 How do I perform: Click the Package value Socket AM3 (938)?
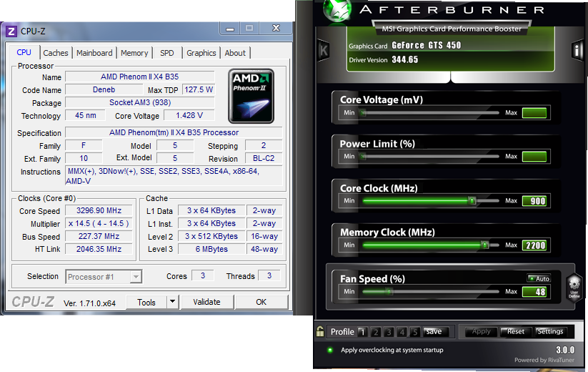point(140,102)
